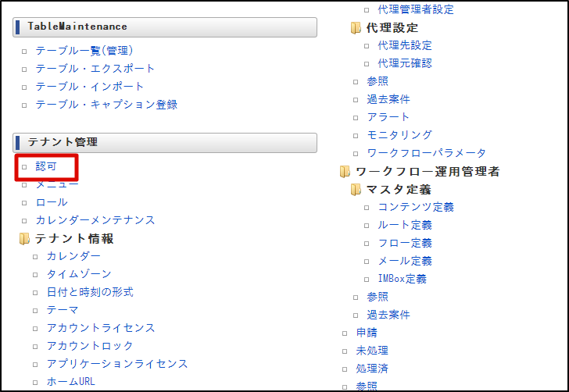569x392 pixels.
Task: Click the 代理設定 folder icon
Action: (356, 28)
